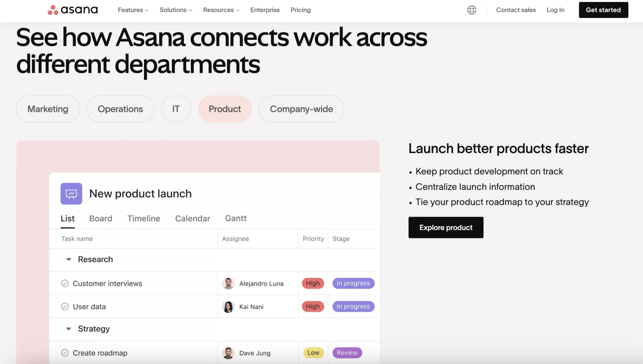Select the Operations department tab
This screenshot has width=643, height=364.
(120, 109)
